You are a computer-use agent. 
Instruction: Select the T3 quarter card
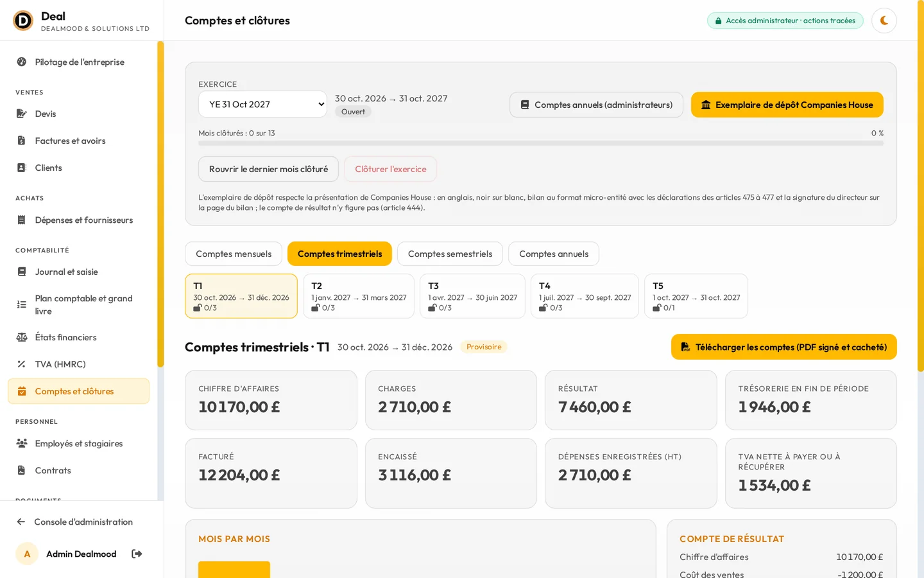click(x=472, y=296)
